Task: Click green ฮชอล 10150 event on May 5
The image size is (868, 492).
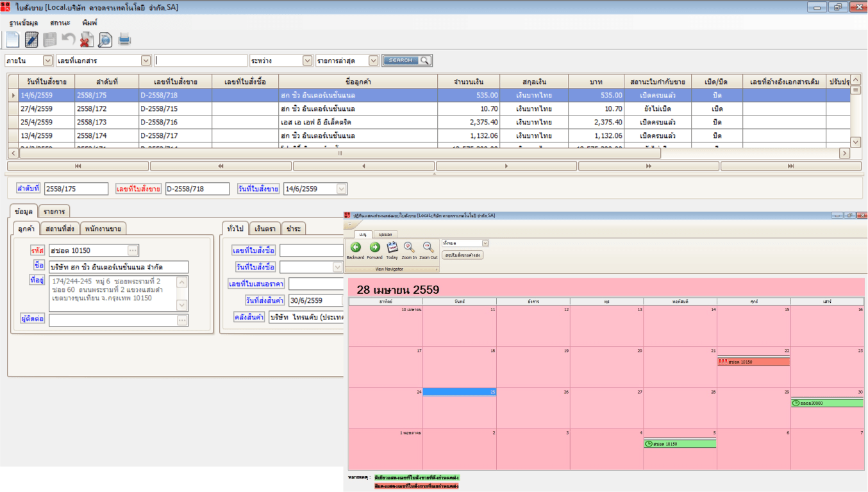Action: (680, 444)
